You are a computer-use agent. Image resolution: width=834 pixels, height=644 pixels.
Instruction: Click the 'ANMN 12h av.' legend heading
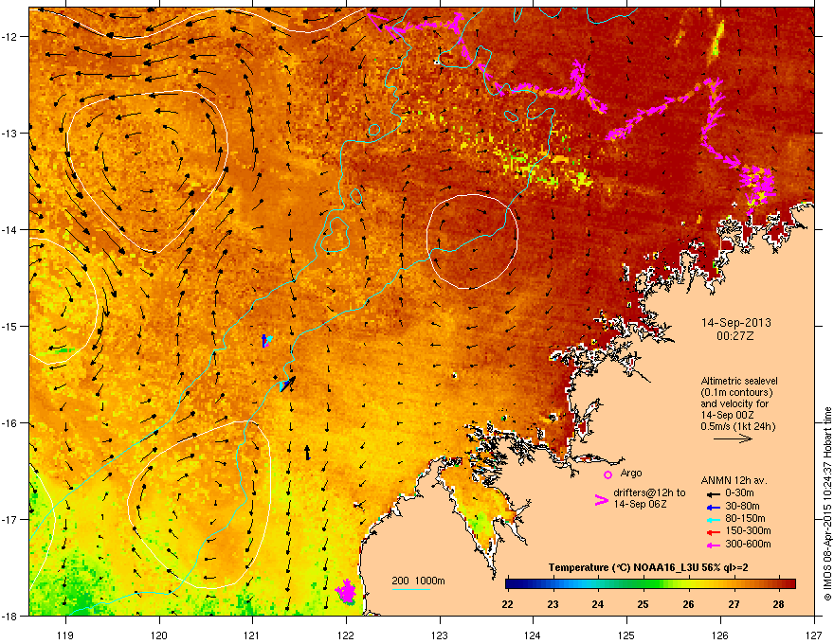pos(734,480)
